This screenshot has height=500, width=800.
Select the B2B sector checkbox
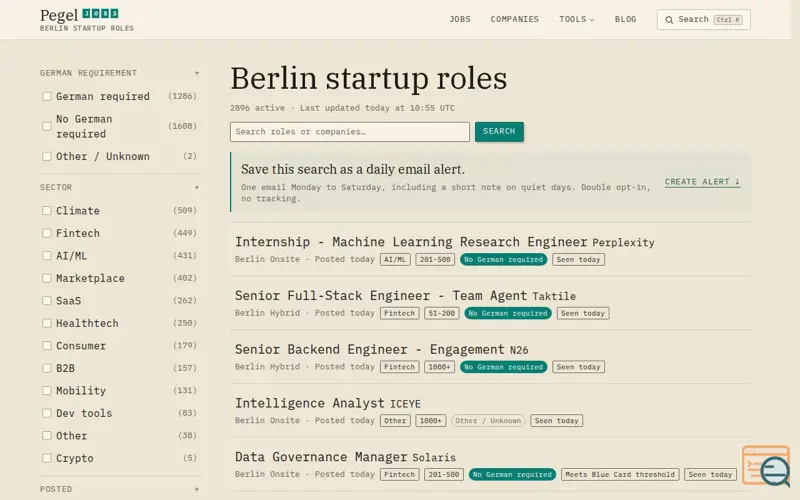46,368
